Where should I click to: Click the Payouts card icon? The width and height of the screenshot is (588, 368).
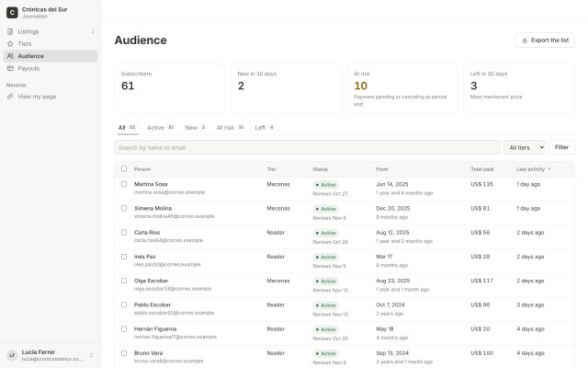(10, 68)
